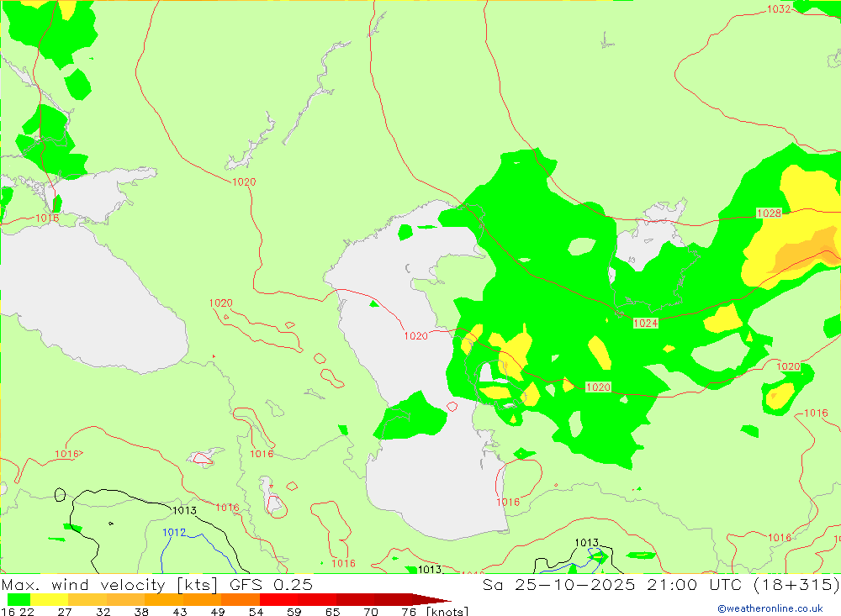841x616 pixels.
Task: Click the '65' legend value
Action: [332, 611]
